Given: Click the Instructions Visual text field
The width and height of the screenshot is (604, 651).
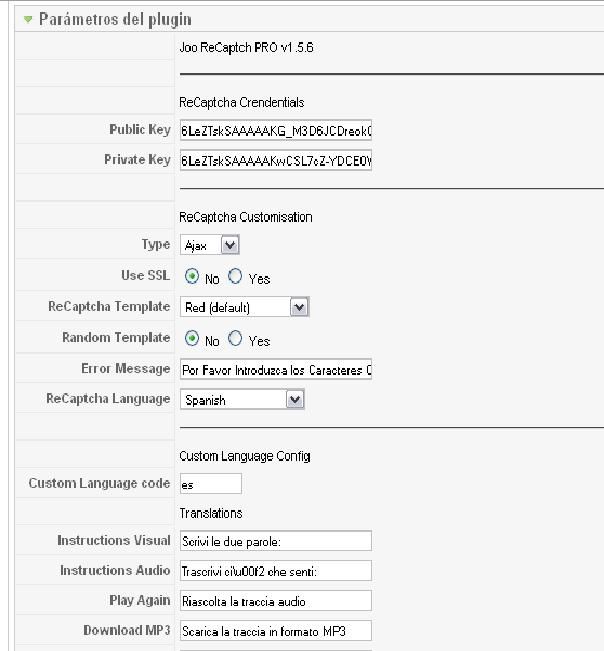Looking at the screenshot, I should (276, 541).
